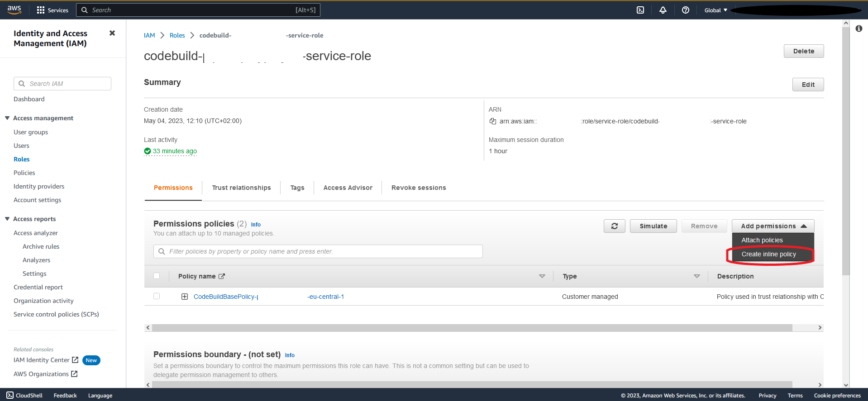Screen dimensions: 868x401
Task: Open Cookie preferences in footer
Action: point(837,396)
